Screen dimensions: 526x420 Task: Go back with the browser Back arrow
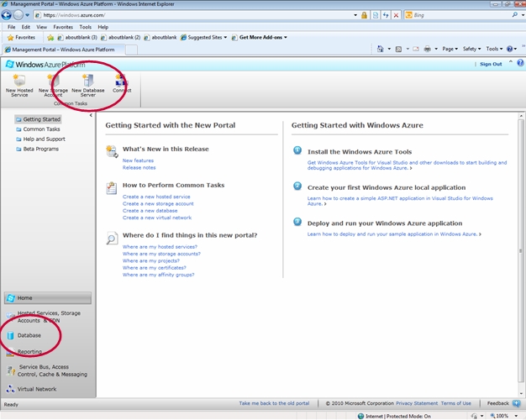[7, 15]
